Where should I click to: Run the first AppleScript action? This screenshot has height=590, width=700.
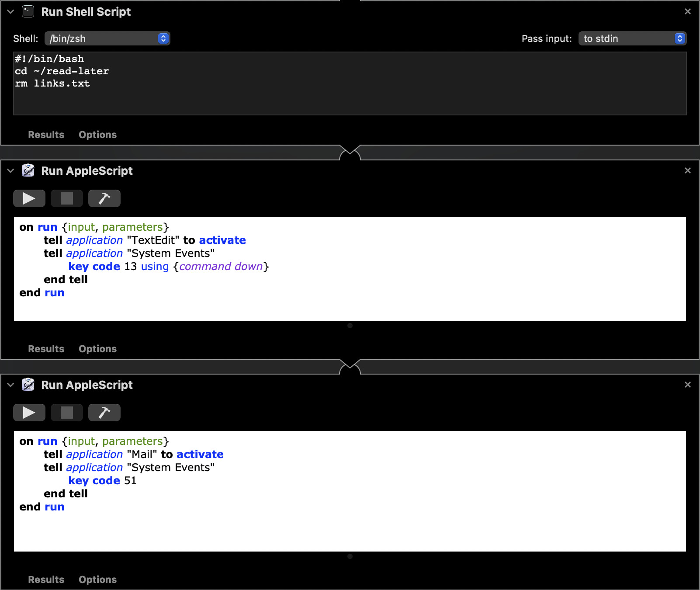click(29, 198)
